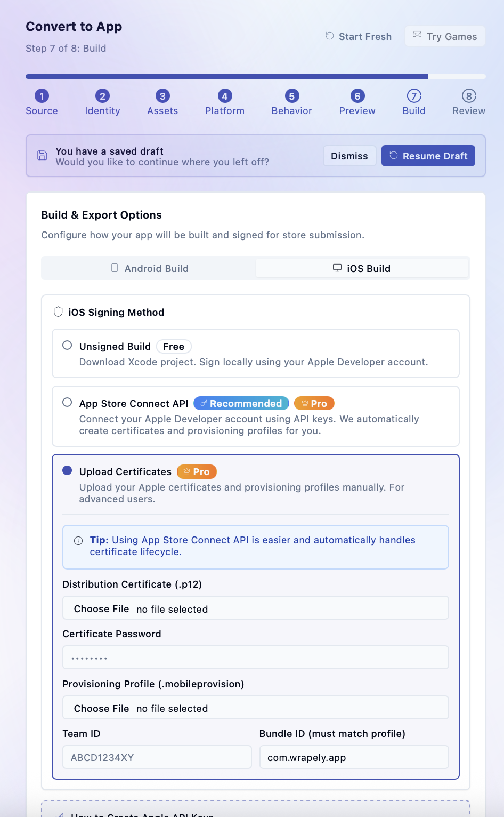
Task: Click the monitor icon on the iOS Build tab
Action: 337,268
